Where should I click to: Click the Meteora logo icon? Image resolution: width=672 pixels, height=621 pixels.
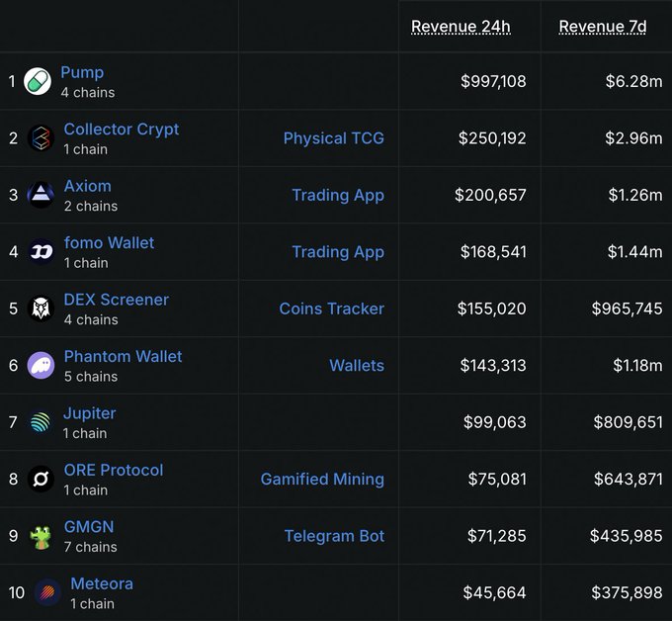(x=47, y=592)
